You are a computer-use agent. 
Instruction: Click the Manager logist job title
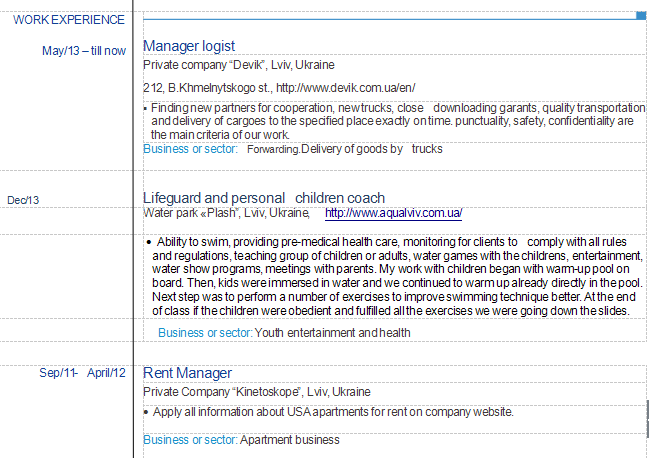189,45
